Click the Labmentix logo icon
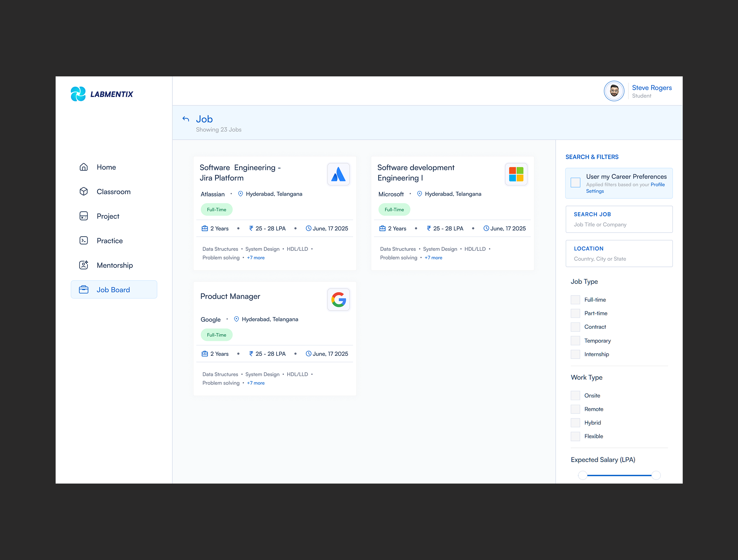Viewport: 738px width, 560px height. point(78,94)
